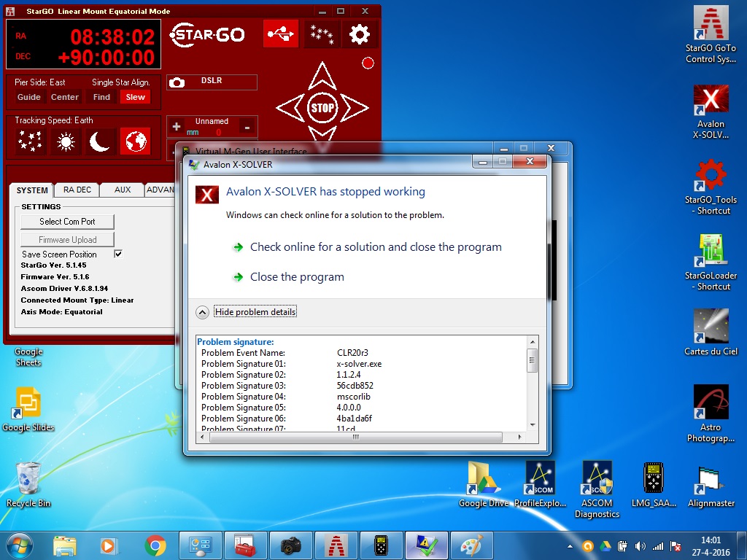This screenshot has height=560, width=747.
Task: Launch Chrome from the taskbar
Action: (x=155, y=545)
